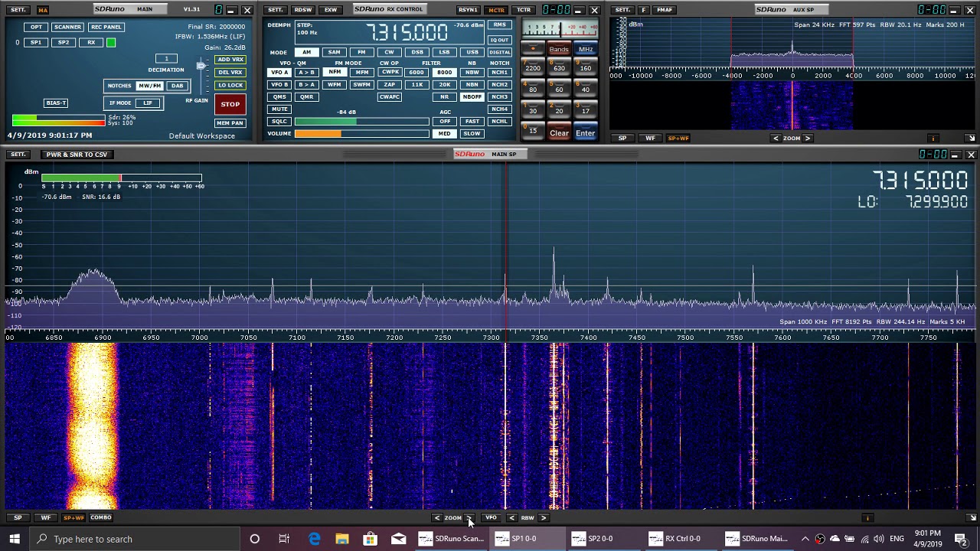This screenshot has height=551, width=980.
Task: Toggle the MUTE button
Action: point(279,109)
